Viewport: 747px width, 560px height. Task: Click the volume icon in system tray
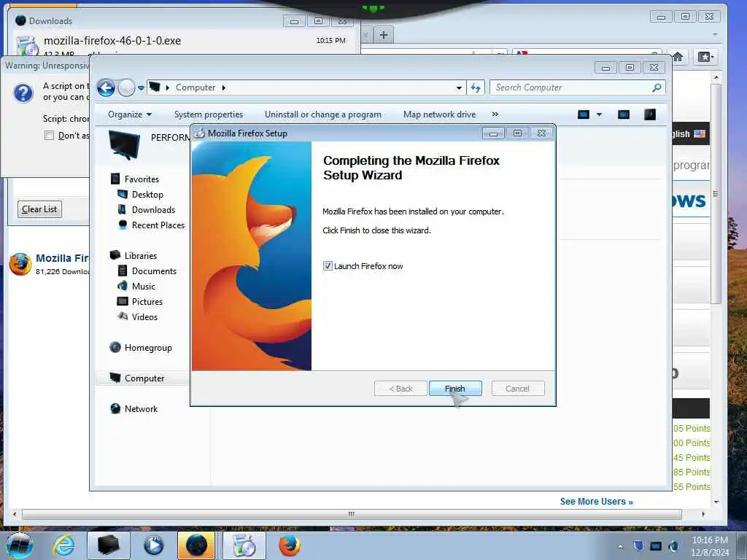tap(673, 546)
